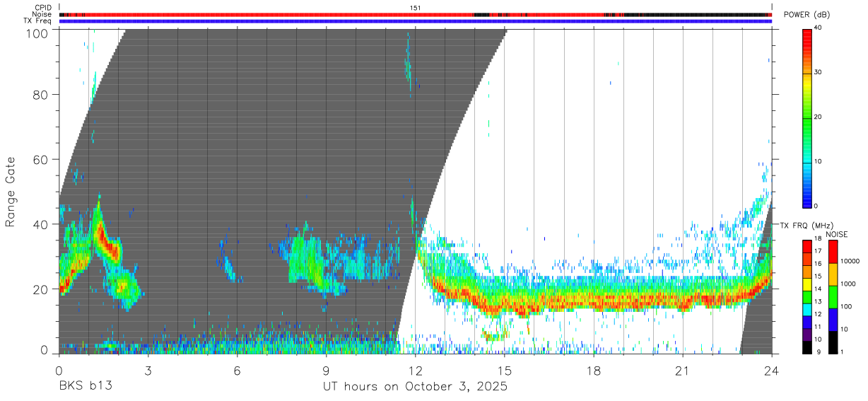Click the BKS b13 label
Screen dimensions: 868x401
pos(86,387)
